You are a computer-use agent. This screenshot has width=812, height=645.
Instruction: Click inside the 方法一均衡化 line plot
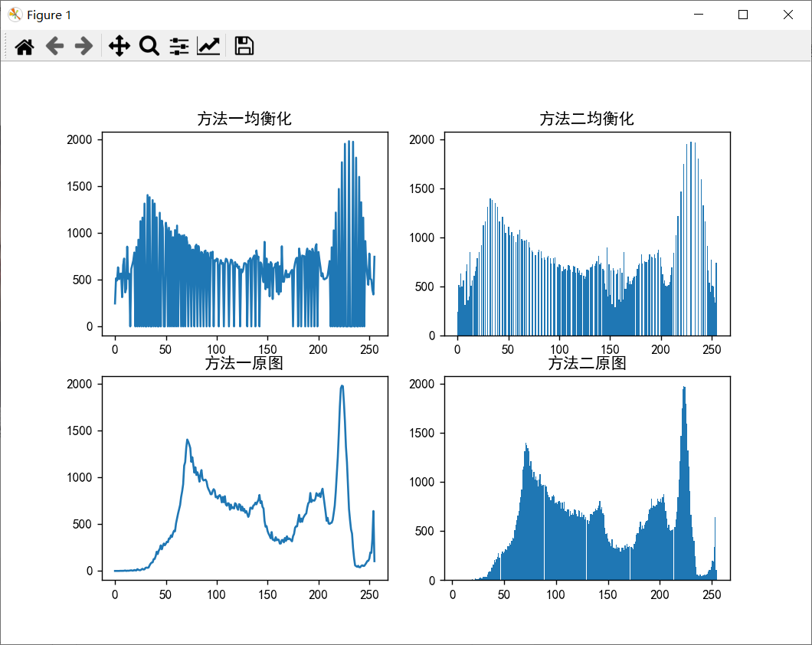(245, 234)
